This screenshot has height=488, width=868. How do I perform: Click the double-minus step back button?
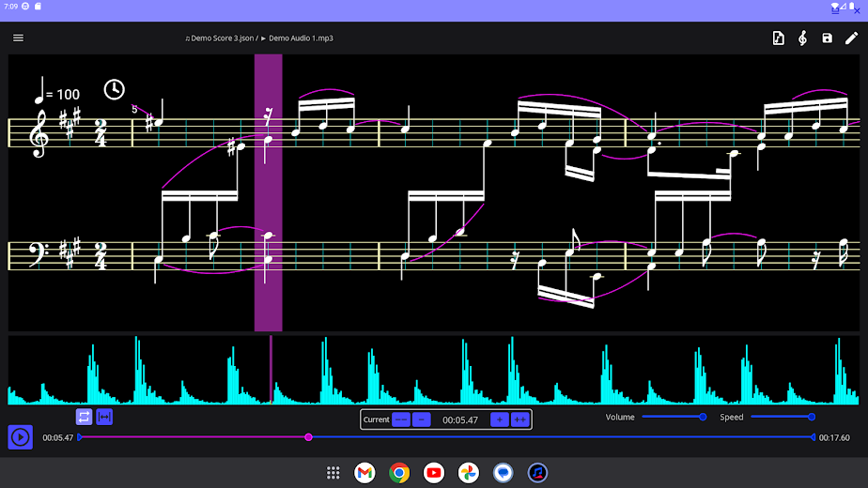tap(401, 419)
